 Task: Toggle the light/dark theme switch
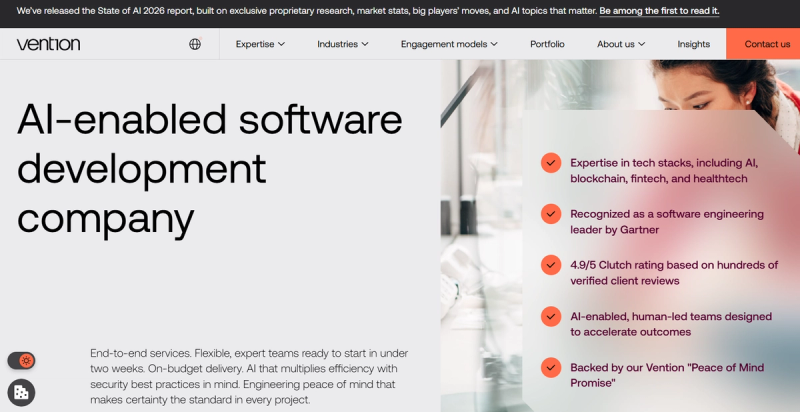pyautogui.click(x=21, y=361)
